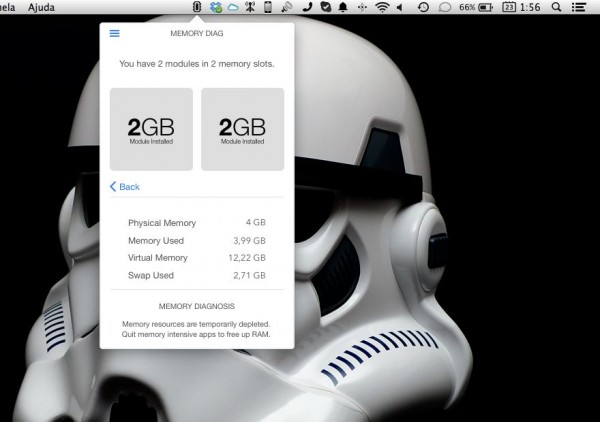Select the first 2GB memory module tile
Viewport: 600px width, 422px height.
point(151,129)
